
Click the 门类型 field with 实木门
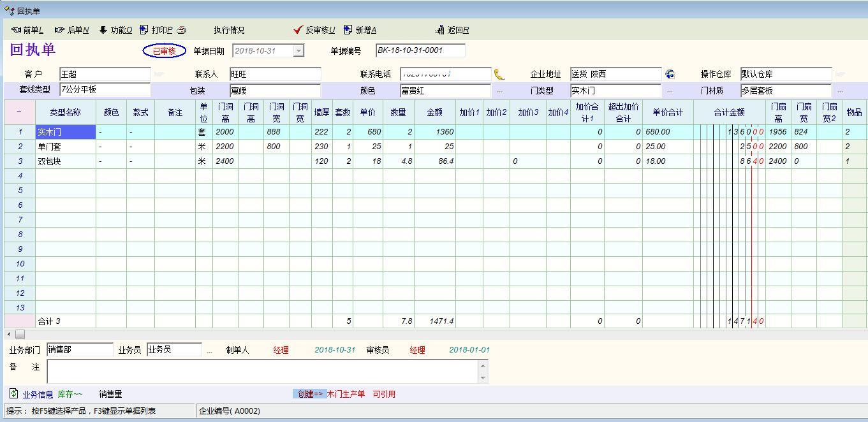[x=615, y=91]
